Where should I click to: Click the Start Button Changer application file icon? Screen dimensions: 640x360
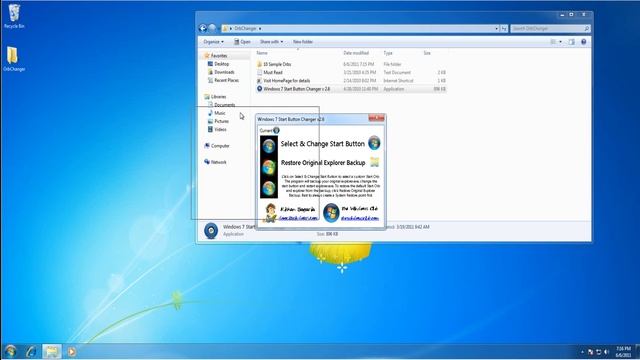pos(260,89)
